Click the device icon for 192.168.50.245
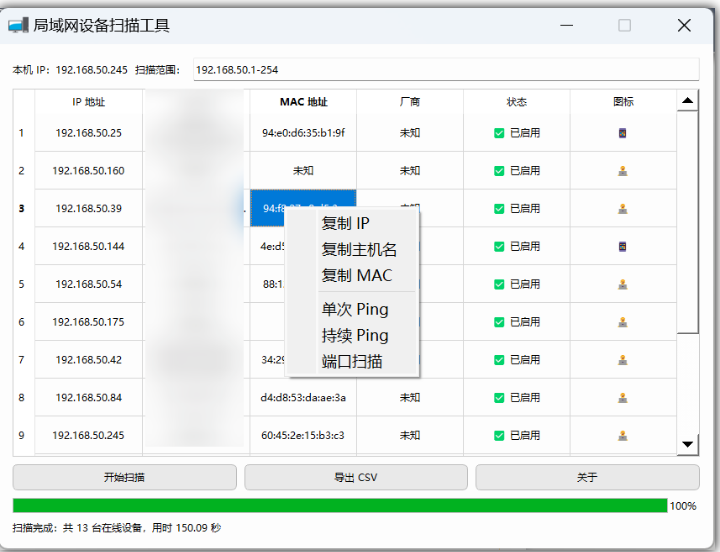 (x=623, y=436)
